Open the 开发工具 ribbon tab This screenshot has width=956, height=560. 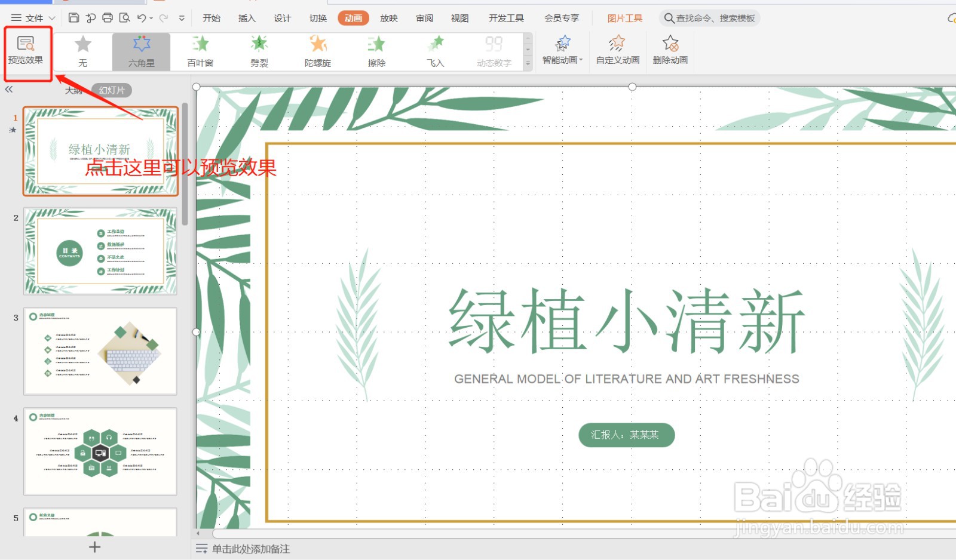tap(505, 18)
